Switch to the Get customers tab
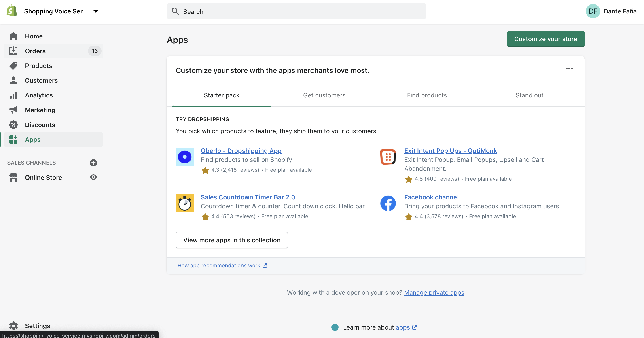Image resolution: width=644 pixels, height=338 pixels. pyautogui.click(x=324, y=95)
